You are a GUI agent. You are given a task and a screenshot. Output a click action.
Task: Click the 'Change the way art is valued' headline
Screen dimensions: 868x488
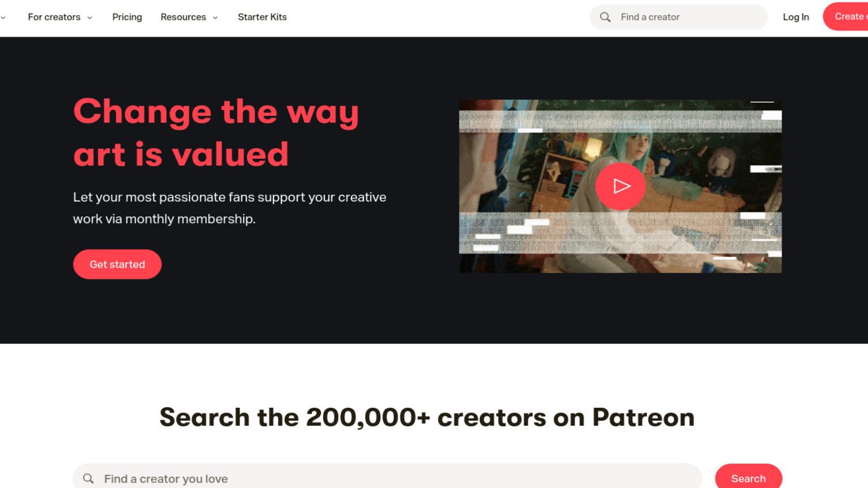216,133
